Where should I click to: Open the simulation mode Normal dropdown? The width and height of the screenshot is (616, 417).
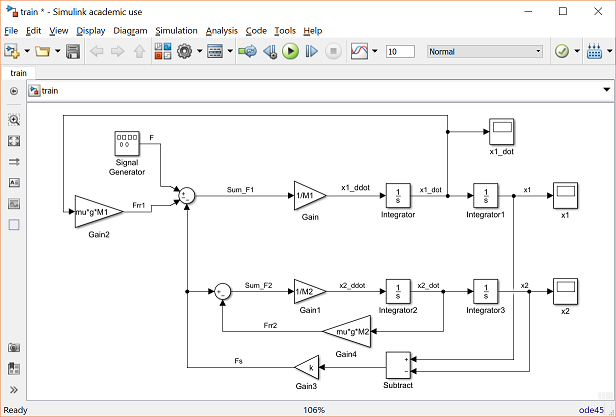click(485, 51)
